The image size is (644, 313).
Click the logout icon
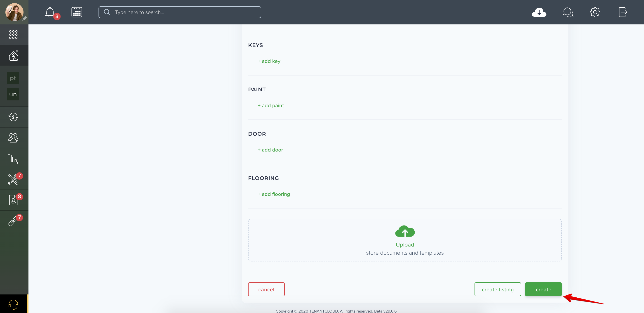coord(623,12)
